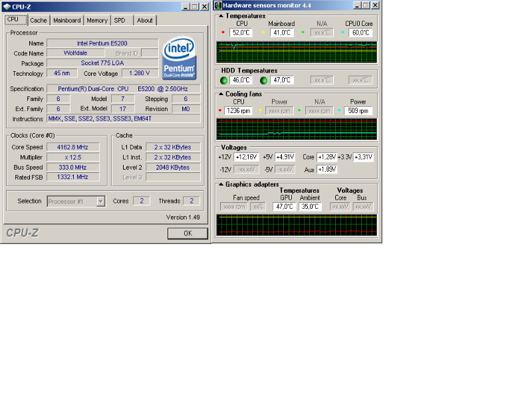Click the graphics adapters history graph
The height and width of the screenshot is (399, 532).
click(x=297, y=225)
